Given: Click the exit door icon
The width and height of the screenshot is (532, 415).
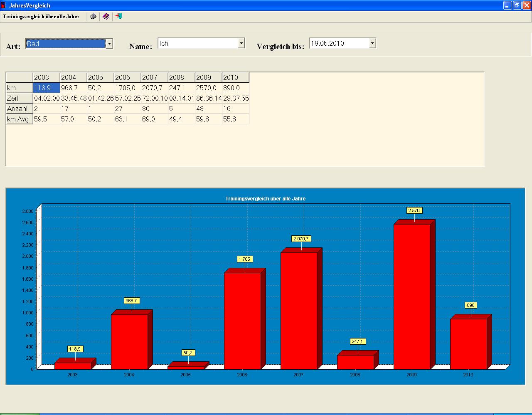Looking at the screenshot, I should (119, 16).
